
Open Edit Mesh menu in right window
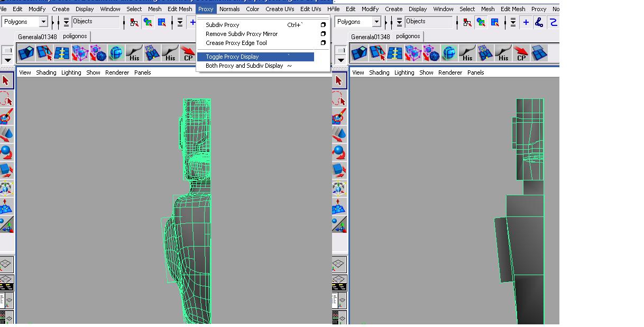513,9
